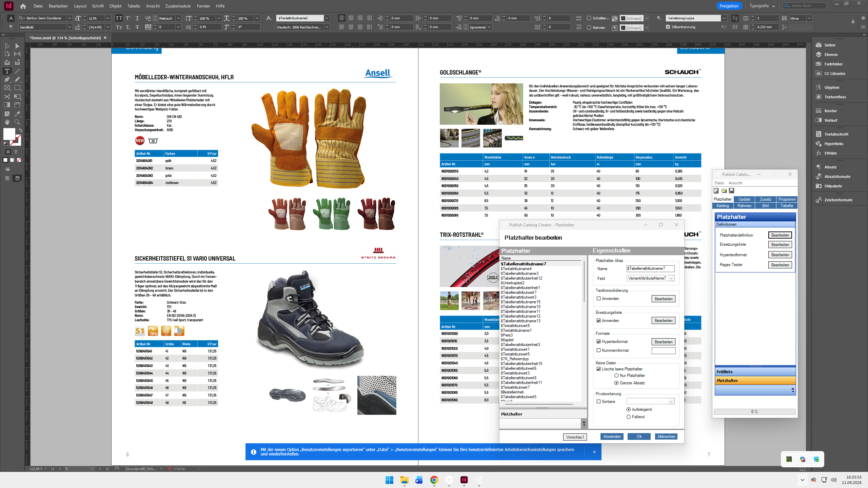Select the Pen tool
868x488 pixels.
(x=7, y=79)
